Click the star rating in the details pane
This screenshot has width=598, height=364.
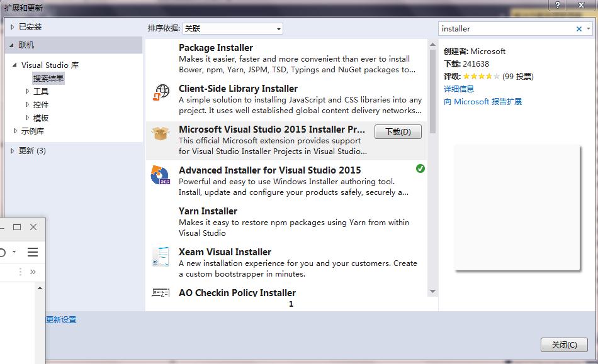(x=482, y=77)
